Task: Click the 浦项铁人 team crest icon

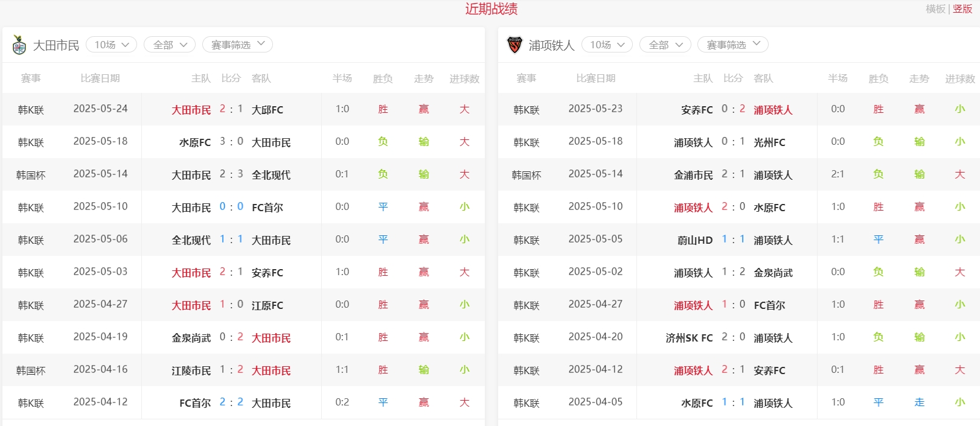Action: [x=514, y=45]
